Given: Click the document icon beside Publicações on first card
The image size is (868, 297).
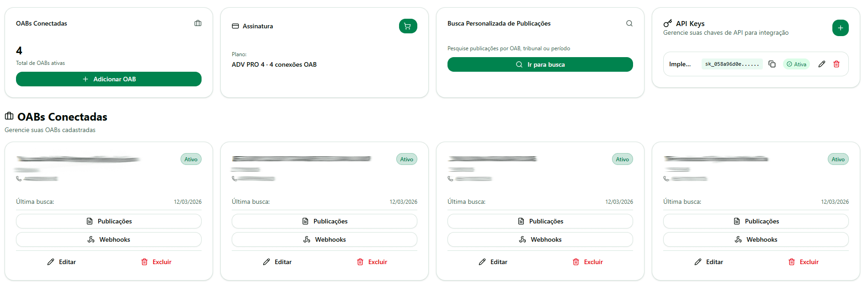Looking at the screenshot, I should coord(90,221).
